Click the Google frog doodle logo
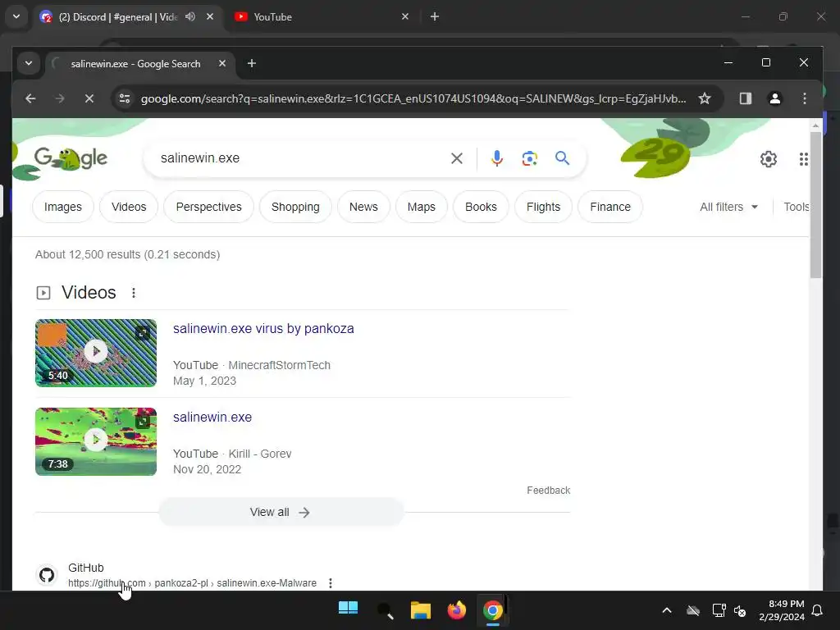The height and width of the screenshot is (630, 840). [71, 158]
